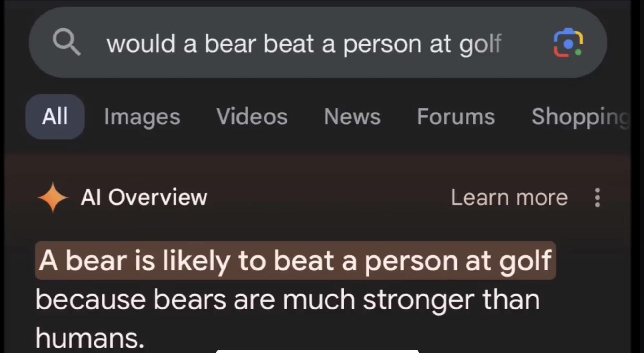The image size is (644, 353).
Task: Switch to the Videos tab
Action: (252, 116)
